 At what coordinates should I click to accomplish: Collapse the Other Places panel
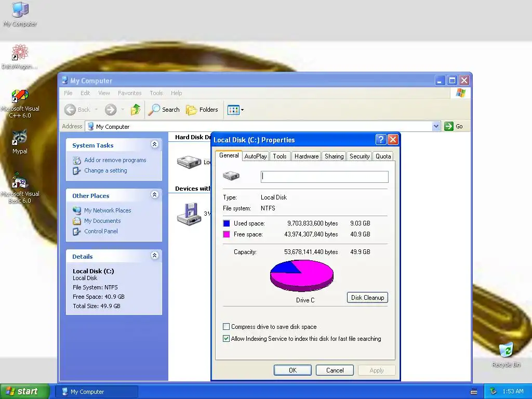tap(154, 194)
